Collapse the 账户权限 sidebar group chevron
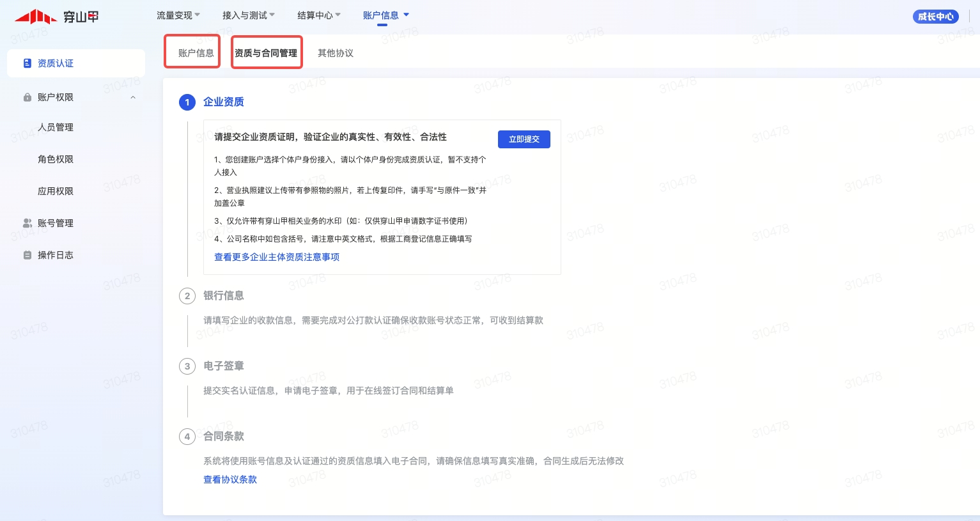The height and width of the screenshot is (521, 980). 133,97
